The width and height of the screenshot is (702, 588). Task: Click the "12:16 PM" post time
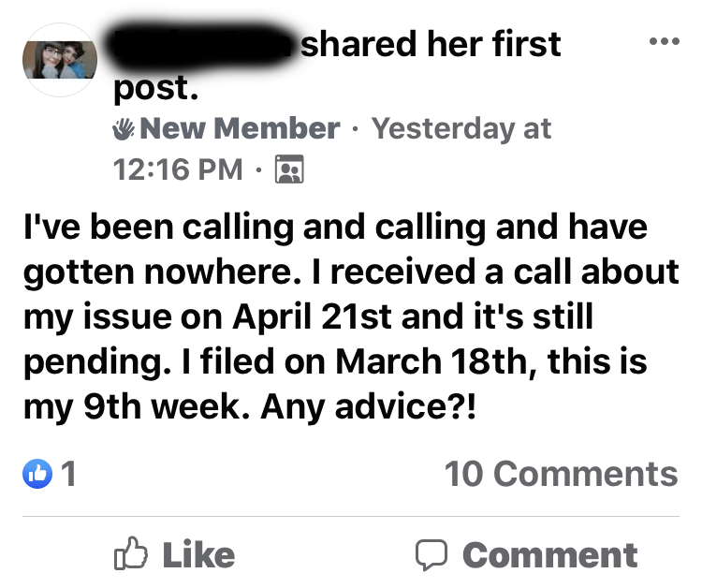coord(178,169)
